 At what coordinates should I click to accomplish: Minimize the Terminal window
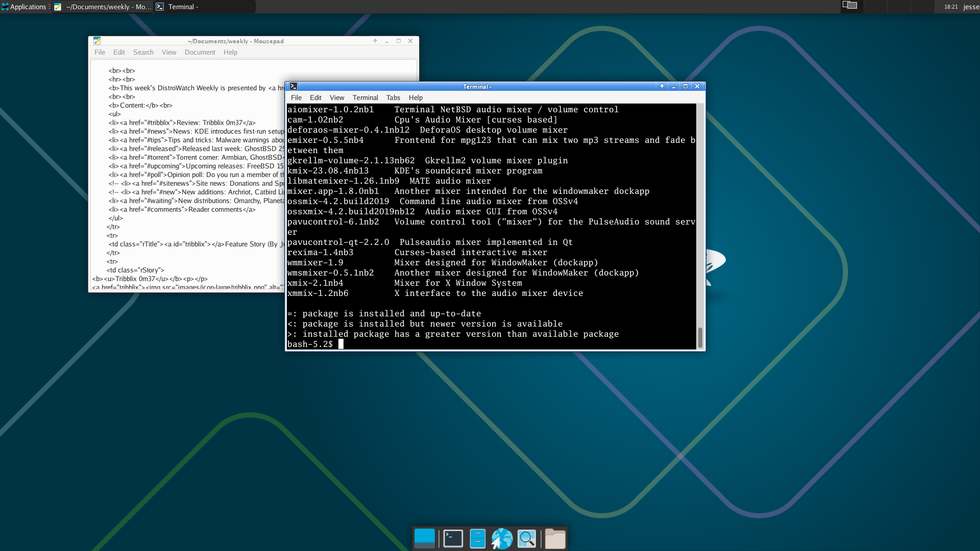click(674, 86)
